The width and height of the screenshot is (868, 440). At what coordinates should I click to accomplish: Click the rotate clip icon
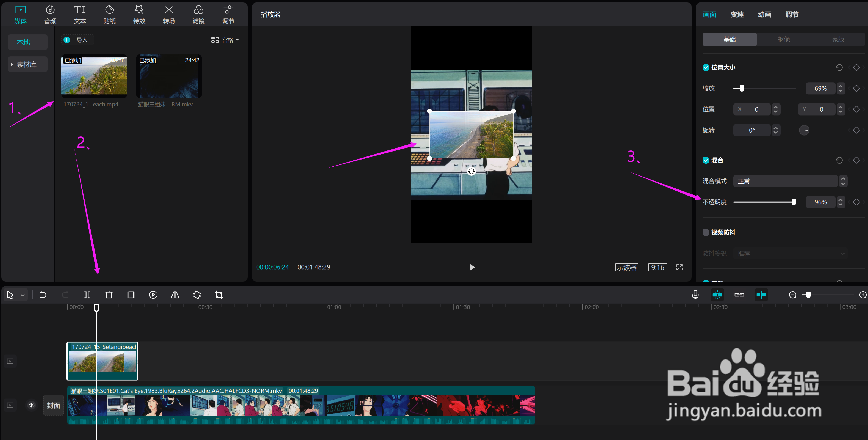pyautogui.click(x=197, y=295)
